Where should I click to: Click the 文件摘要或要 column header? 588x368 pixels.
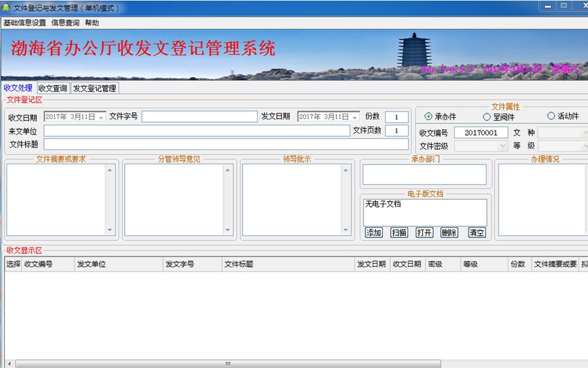point(555,264)
